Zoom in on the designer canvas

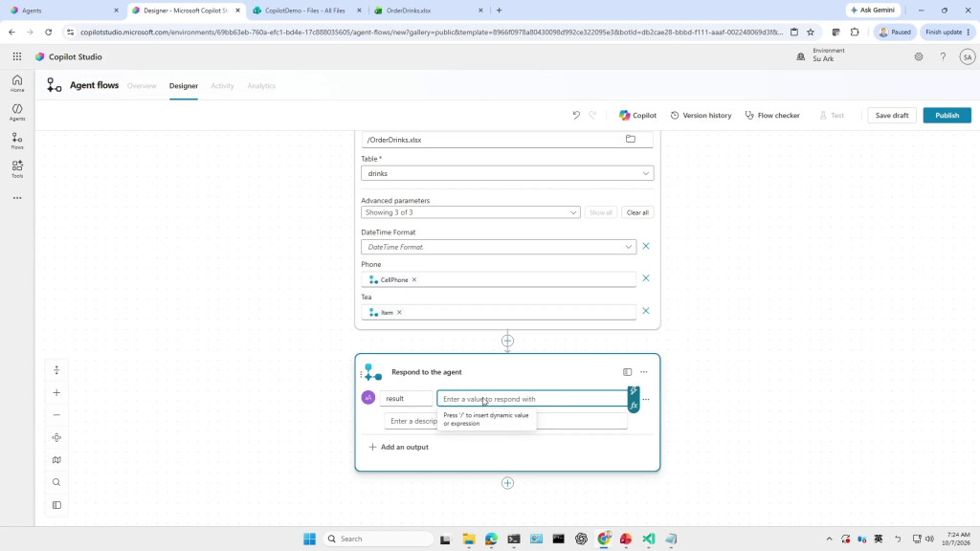point(56,393)
